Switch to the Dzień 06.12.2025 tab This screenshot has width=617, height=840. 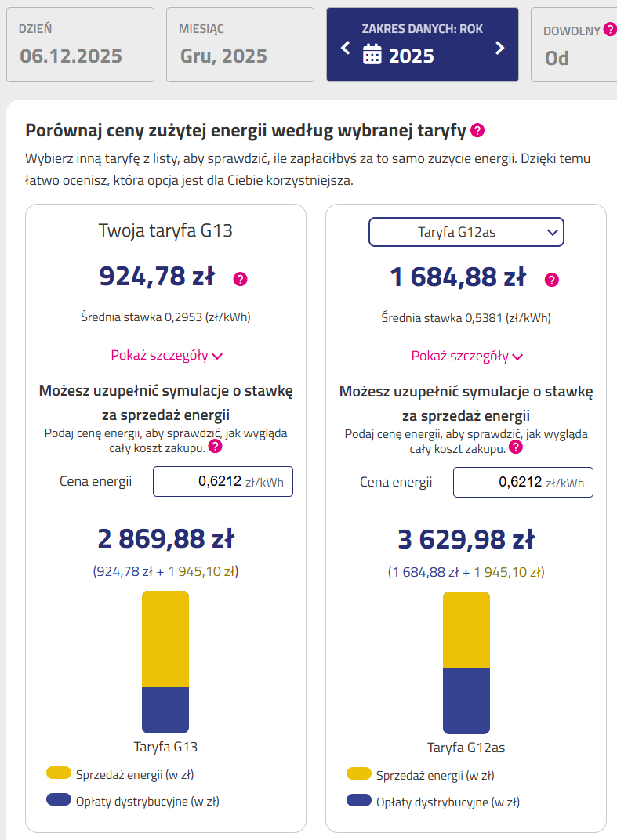81,45
